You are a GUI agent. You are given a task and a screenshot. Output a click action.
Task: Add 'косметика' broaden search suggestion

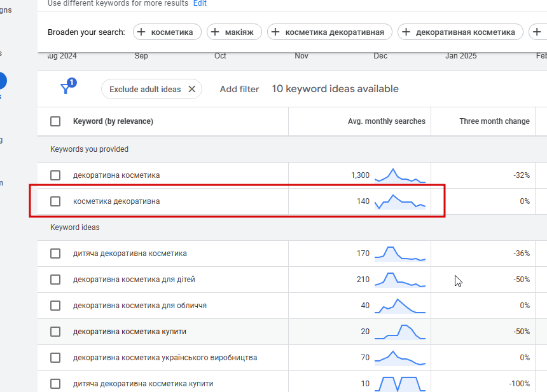click(x=167, y=32)
